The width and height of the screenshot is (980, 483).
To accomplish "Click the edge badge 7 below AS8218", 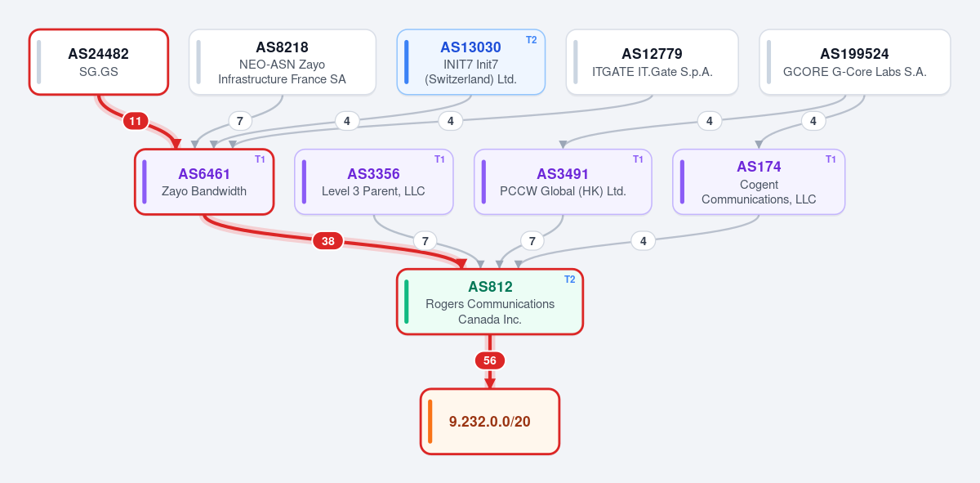I will (239, 121).
